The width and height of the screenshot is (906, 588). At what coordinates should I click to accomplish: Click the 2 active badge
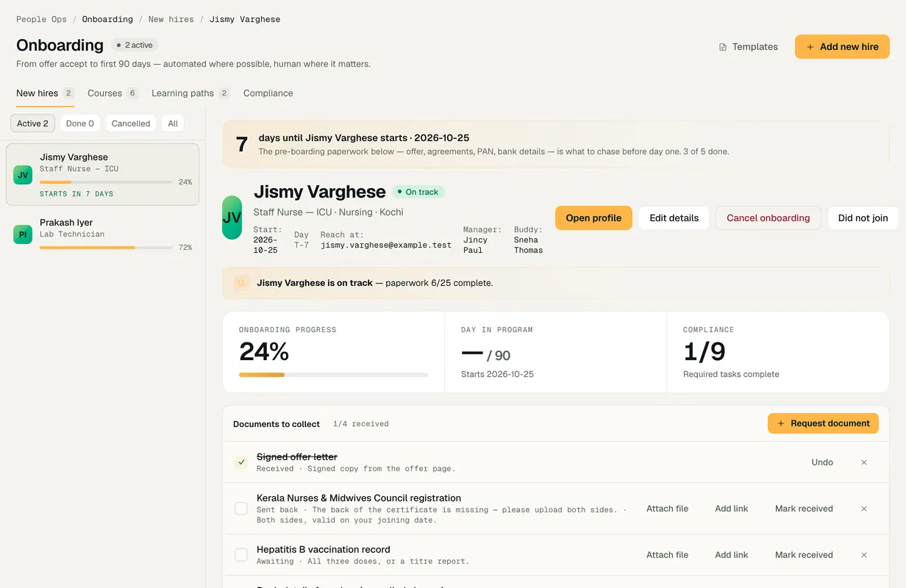pos(135,46)
